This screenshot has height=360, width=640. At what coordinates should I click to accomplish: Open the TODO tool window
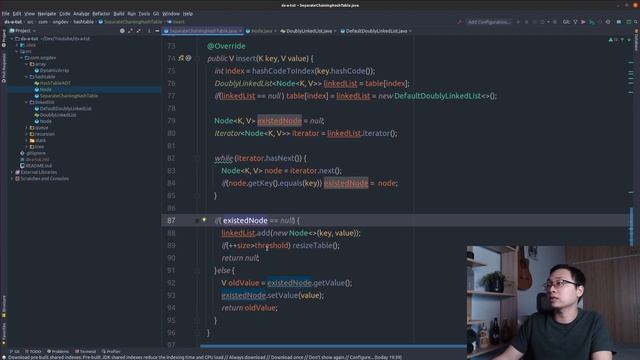(33, 351)
